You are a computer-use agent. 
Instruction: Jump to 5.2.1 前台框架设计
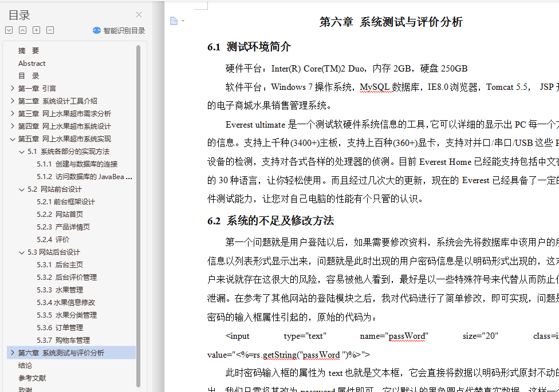66,201
